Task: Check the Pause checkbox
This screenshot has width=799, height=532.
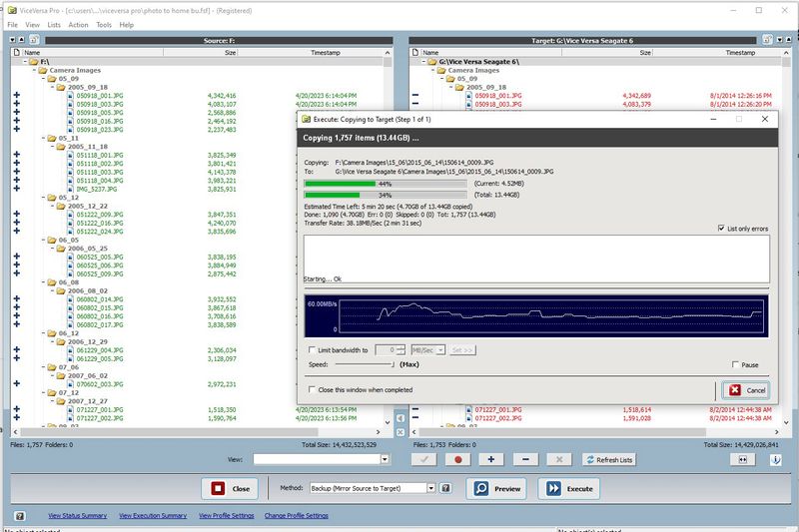Action: (x=735, y=364)
